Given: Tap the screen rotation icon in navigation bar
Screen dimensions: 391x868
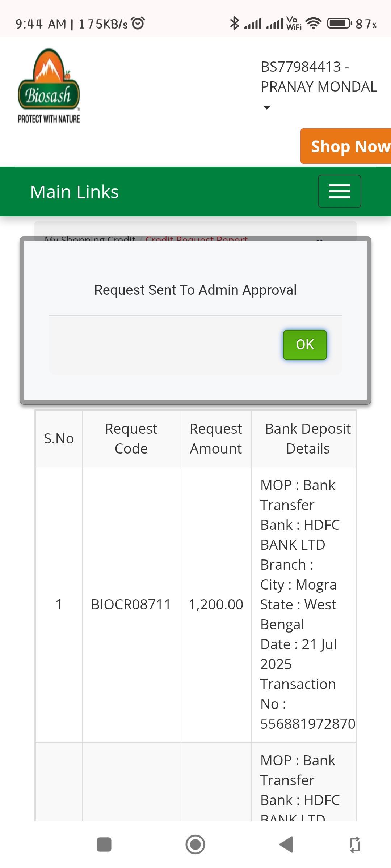Looking at the screenshot, I should [x=355, y=844].
